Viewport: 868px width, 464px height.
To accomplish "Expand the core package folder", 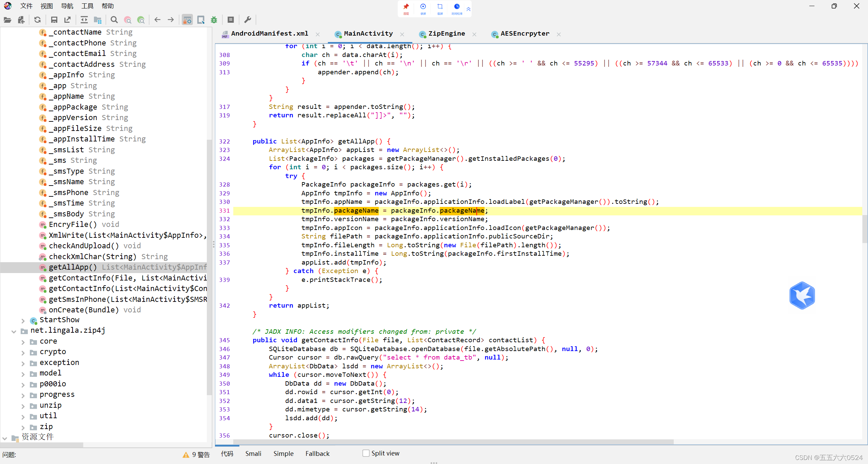I will [23, 342].
